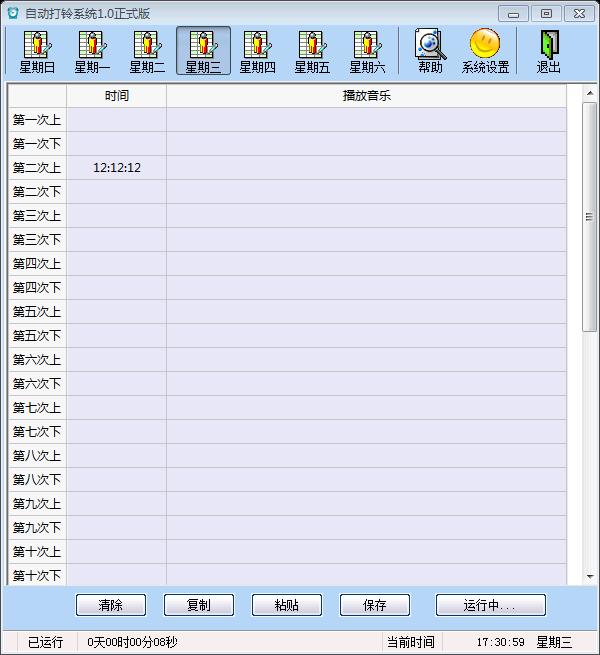Select the 第六次上 row header
This screenshot has height=655, width=600.
[x=37, y=360]
